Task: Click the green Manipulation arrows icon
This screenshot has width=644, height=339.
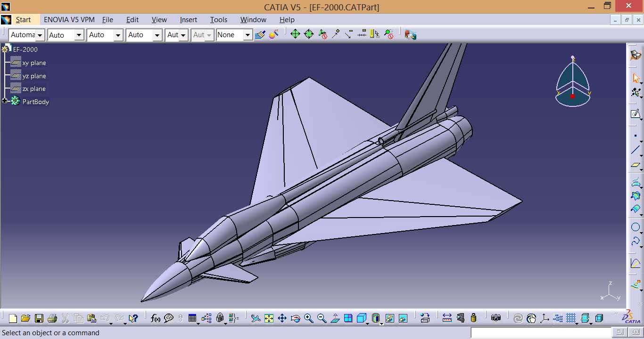Action: click(x=295, y=34)
